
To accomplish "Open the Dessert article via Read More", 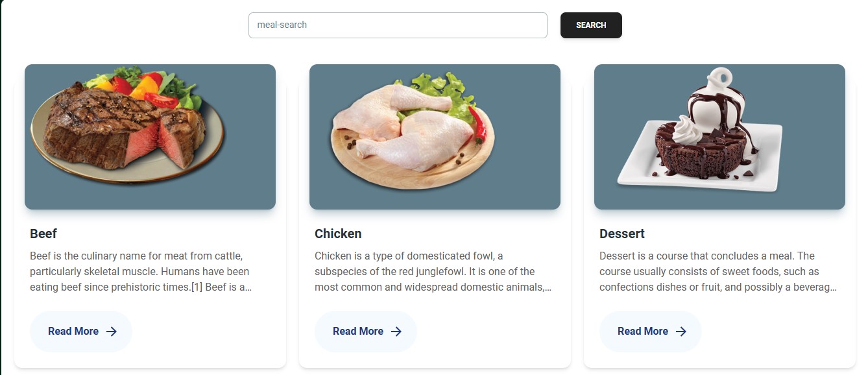I will click(x=642, y=331).
